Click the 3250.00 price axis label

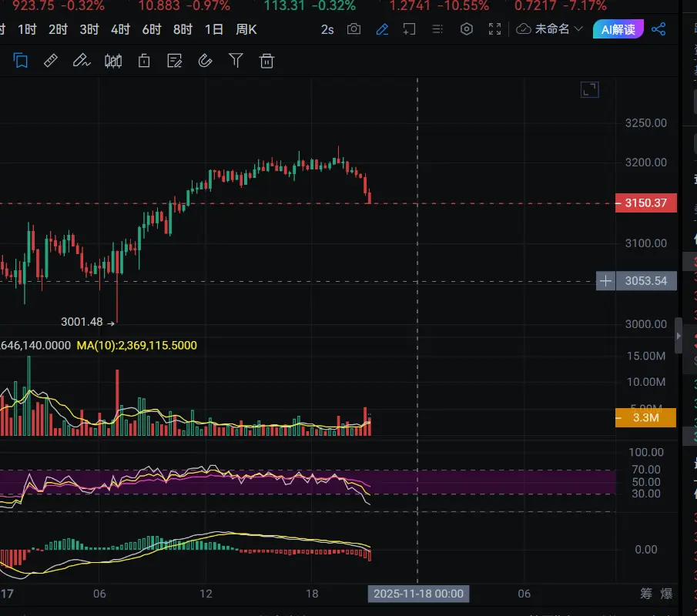tap(646, 123)
